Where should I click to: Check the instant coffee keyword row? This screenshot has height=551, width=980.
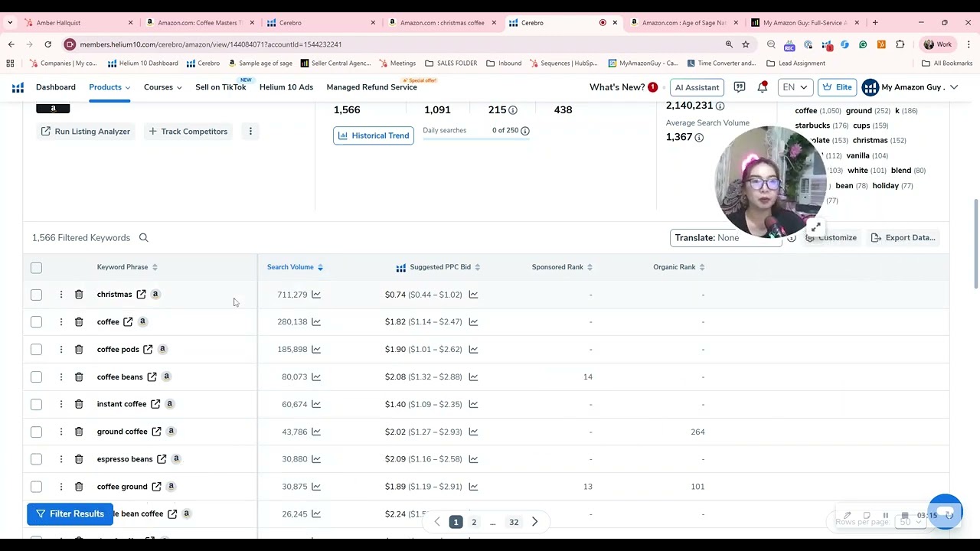[x=36, y=404]
